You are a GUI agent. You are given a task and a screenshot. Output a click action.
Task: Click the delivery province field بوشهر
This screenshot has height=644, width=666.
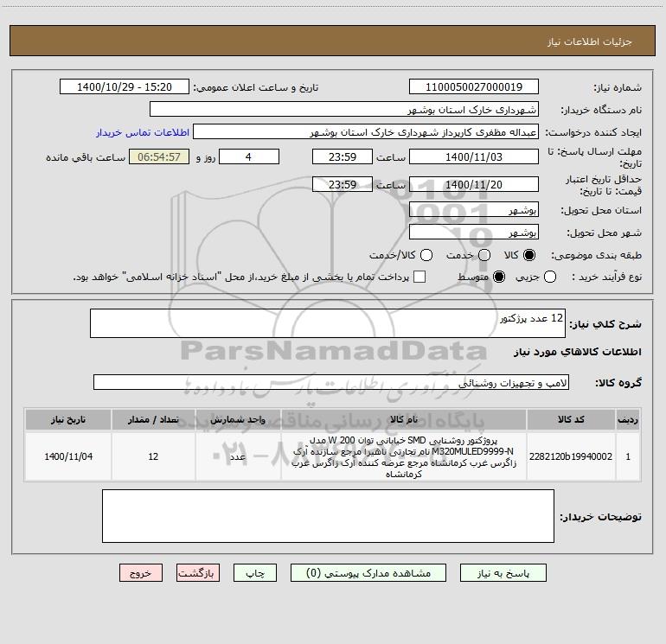tap(474, 209)
